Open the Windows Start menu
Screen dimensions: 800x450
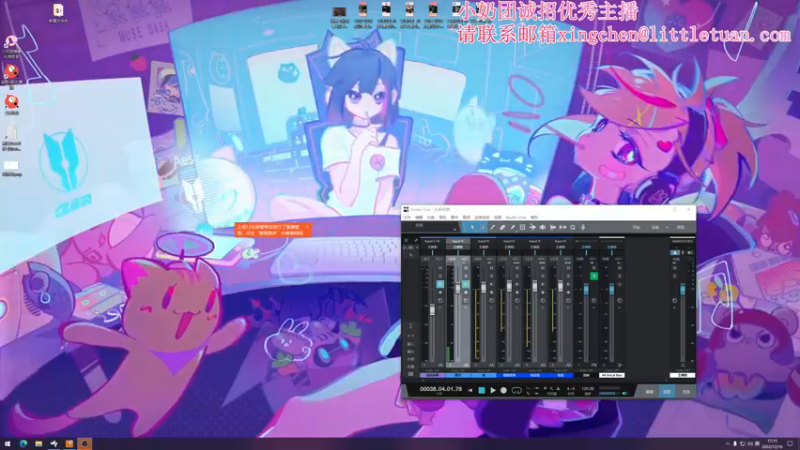[x=7, y=444]
